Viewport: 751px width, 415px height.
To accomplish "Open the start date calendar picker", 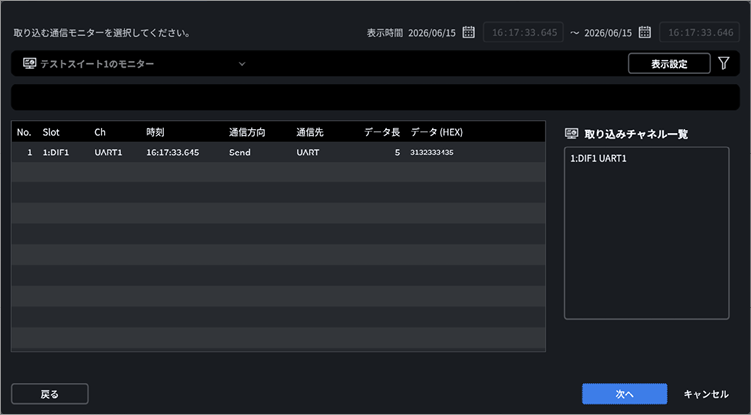I will [x=468, y=32].
